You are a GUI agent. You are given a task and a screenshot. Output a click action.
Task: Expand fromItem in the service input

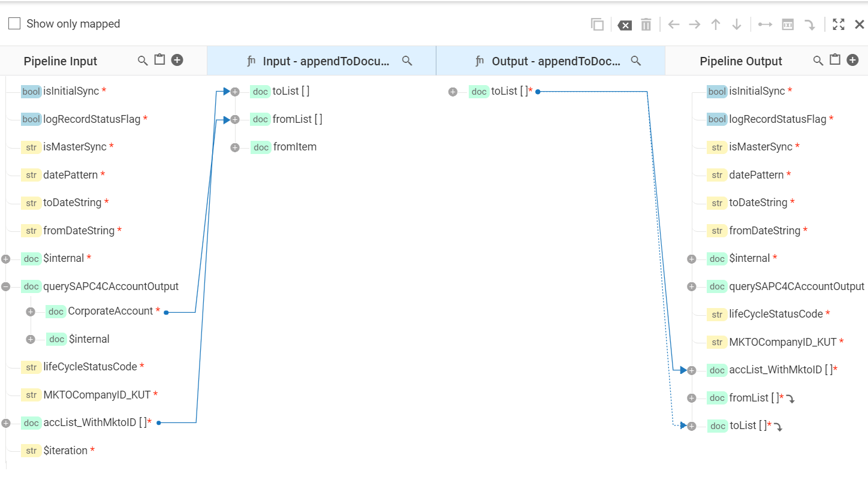235,147
